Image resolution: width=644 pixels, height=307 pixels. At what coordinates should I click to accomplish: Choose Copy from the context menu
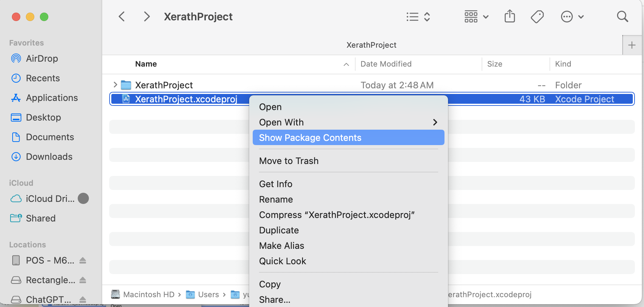point(348,284)
